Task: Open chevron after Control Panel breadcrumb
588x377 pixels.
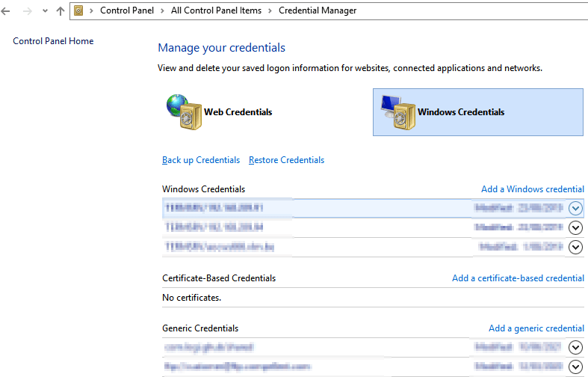Action: [x=162, y=11]
